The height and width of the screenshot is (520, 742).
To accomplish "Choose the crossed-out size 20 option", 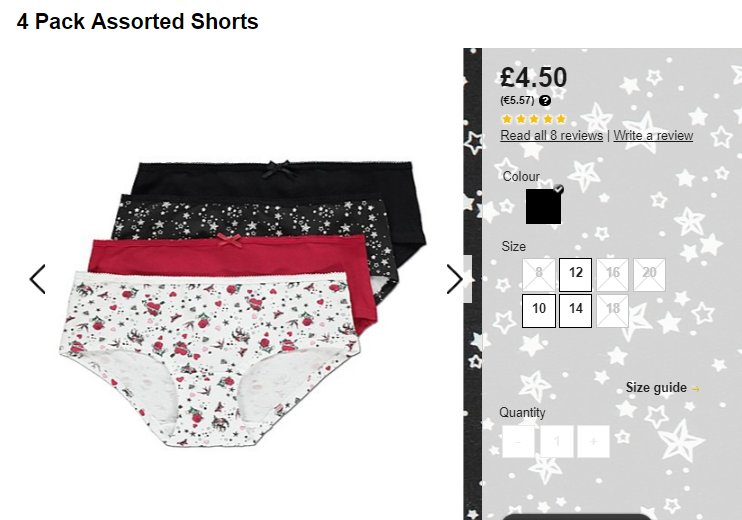I will coord(649,274).
